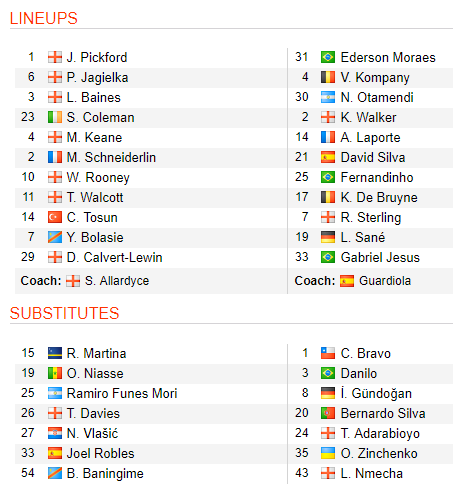Click Senegal flag next to O. Niasse
The height and width of the screenshot is (489, 453).
[55, 373]
